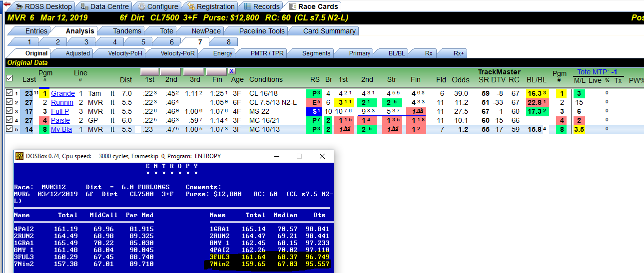
Task: Click 4PAI2 row in left ENTROPY table
Action: click(x=84, y=229)
